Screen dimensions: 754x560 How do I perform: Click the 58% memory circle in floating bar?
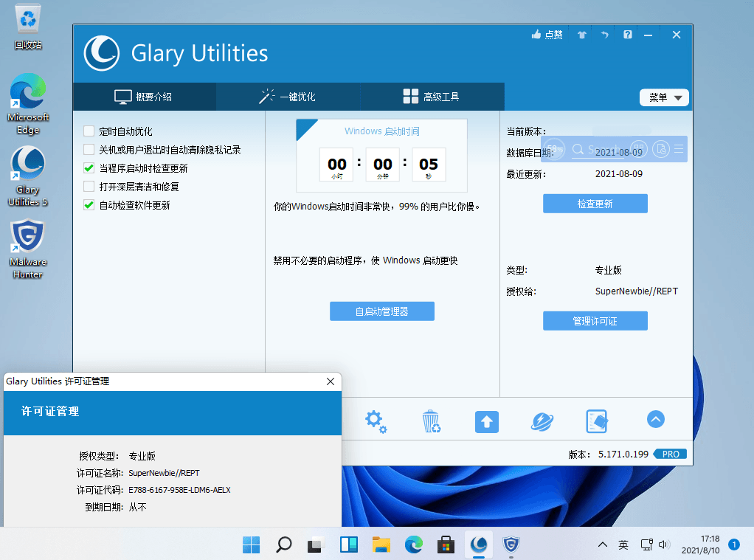(555, 148)
